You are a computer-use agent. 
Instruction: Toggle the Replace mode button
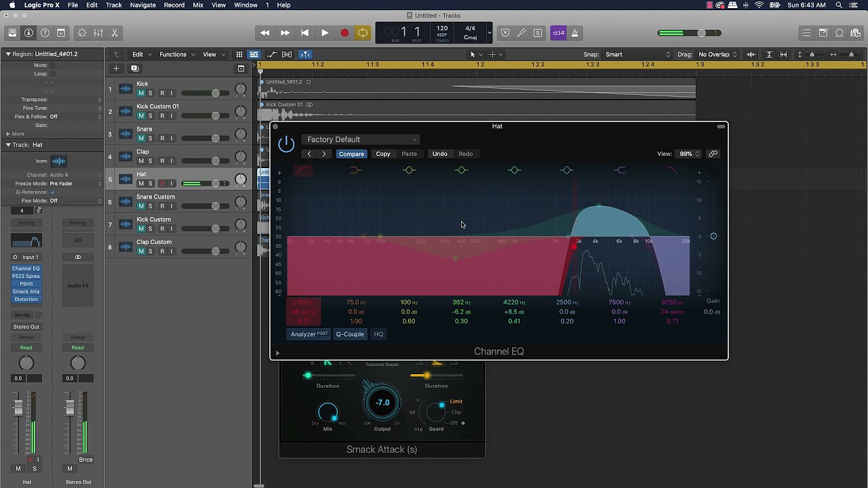(505, 33)
